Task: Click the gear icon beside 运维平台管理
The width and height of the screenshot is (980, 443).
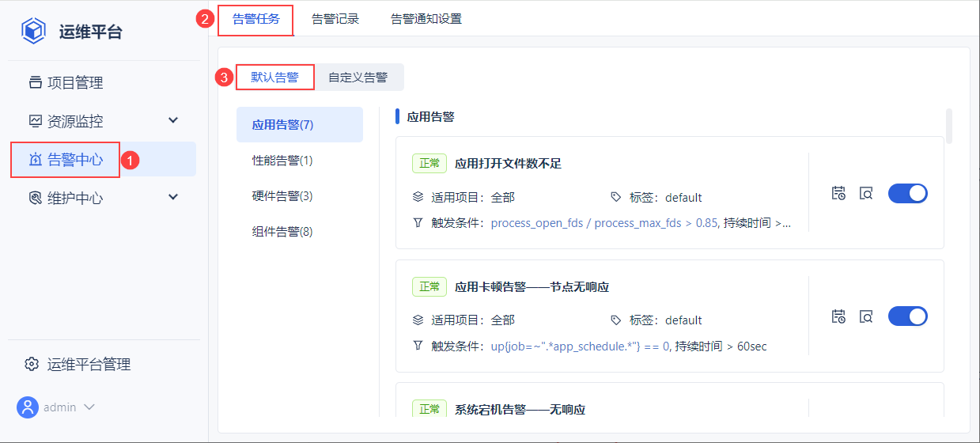Action: 32,365
